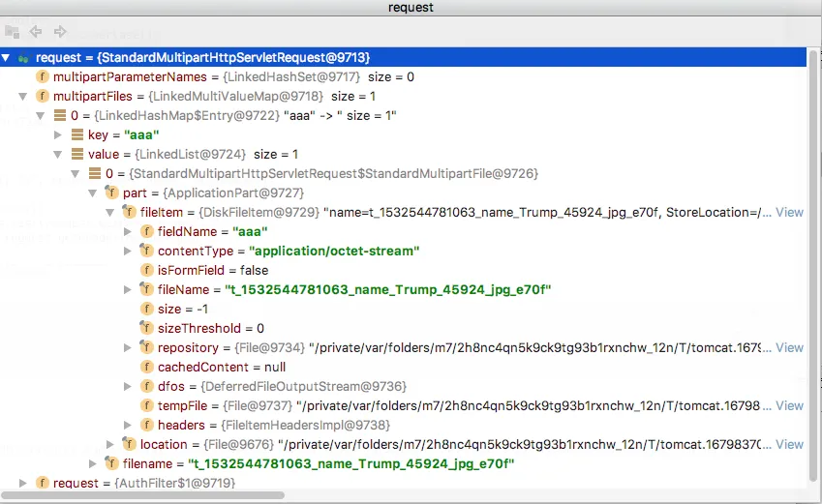Collapse the value LinkedList@9724 node
Viewport: 822px width, 504px height.
[x=58, y=155]
